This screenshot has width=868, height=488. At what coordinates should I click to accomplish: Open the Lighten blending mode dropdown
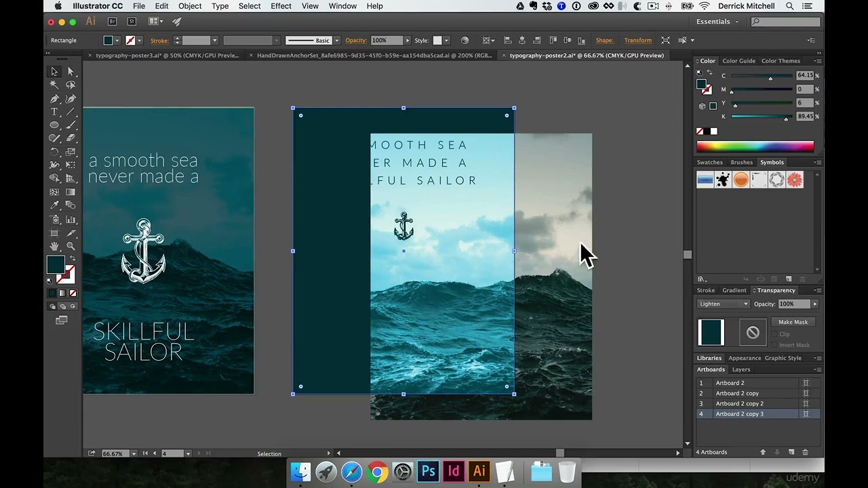[x=724, y=304]
